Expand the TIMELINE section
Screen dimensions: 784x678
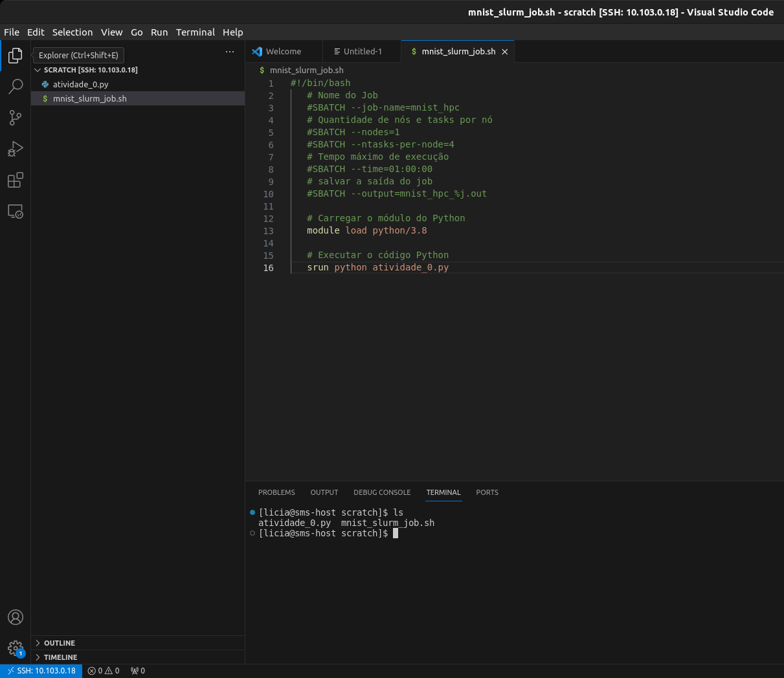tap(138, 657)
